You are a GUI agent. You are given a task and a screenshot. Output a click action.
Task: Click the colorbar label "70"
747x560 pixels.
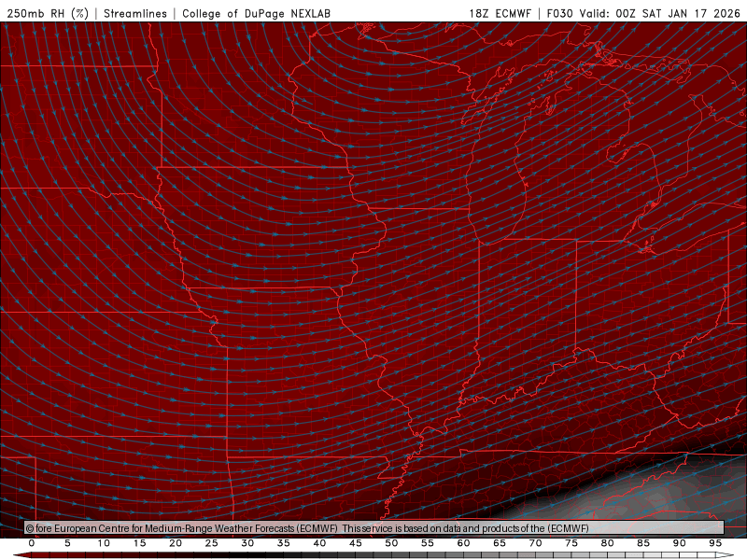535,543
